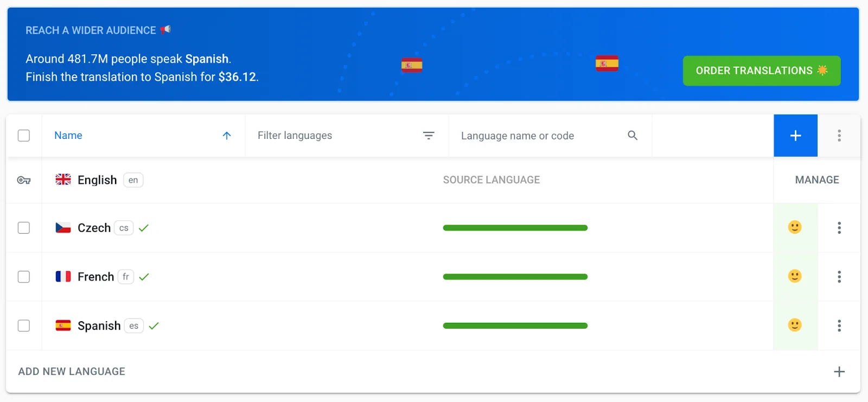Toggle the select-all languages checkbox

tap(24, 136)
